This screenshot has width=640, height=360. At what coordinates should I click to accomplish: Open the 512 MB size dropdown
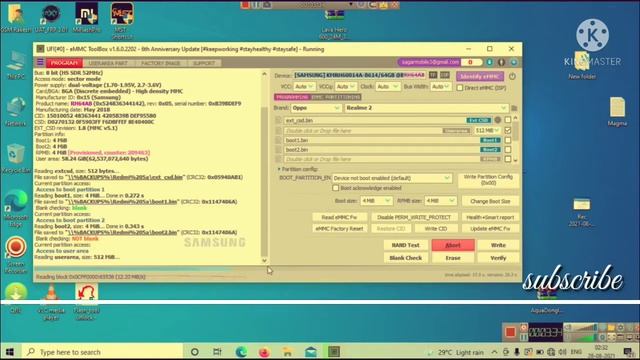click(487, 130)
